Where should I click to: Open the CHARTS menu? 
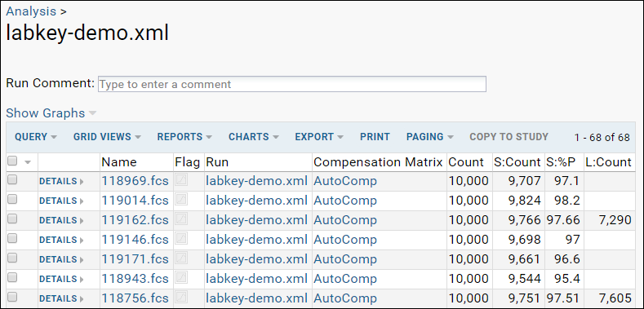[x=254, y=137]
